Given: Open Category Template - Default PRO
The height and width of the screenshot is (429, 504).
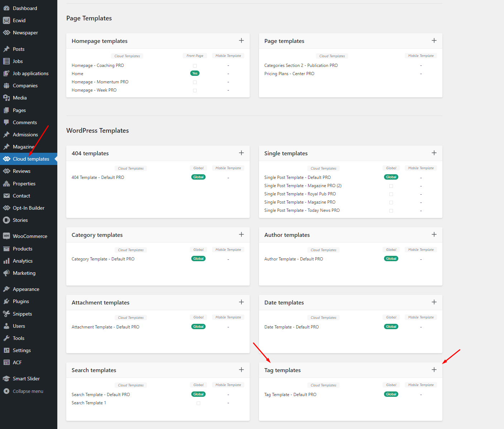Looking at the screenshot, I should [x=103, y=259].
